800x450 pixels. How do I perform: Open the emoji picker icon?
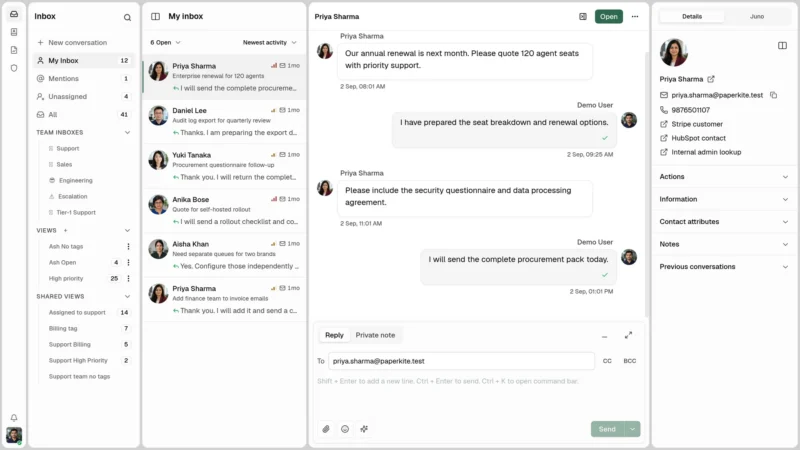coord(345,429)
